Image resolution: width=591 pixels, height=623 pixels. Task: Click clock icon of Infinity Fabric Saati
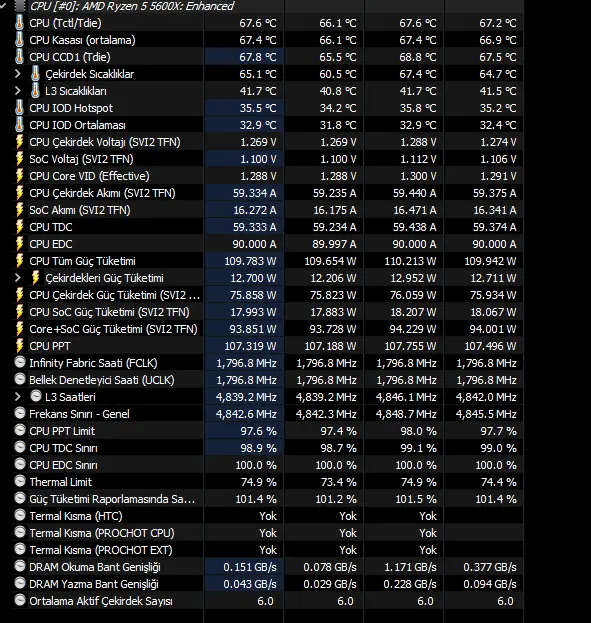(x=19, y=362)
